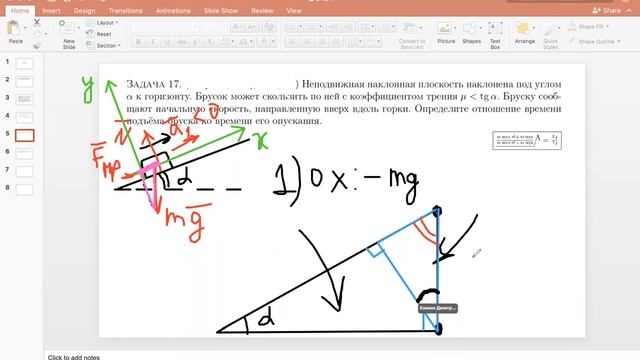Click the 'Задача 17' problem text
640x360 pixels.
[x=344, y=102]
